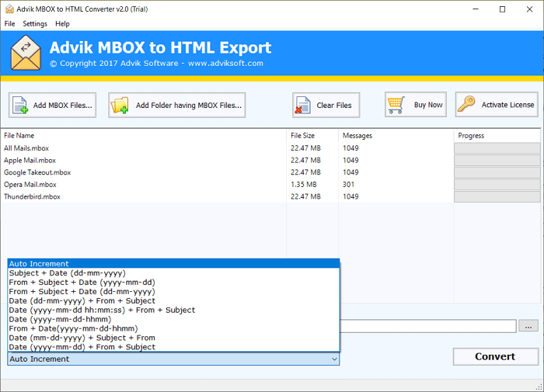Click progress bar for Opera Mail.mbox
The height and width of the screenshot is (392, 544).
pyautogui.click(x=497, y=185)
